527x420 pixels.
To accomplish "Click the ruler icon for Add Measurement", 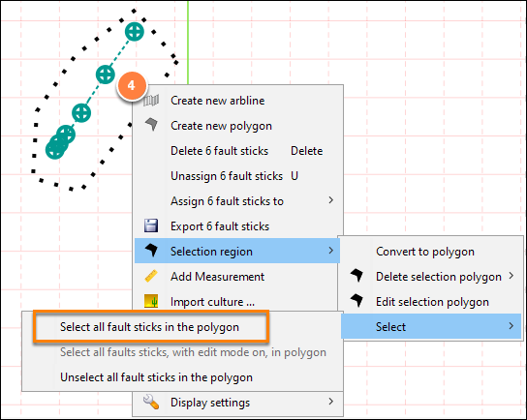I will pyautogui.click(x=151, y=276).
